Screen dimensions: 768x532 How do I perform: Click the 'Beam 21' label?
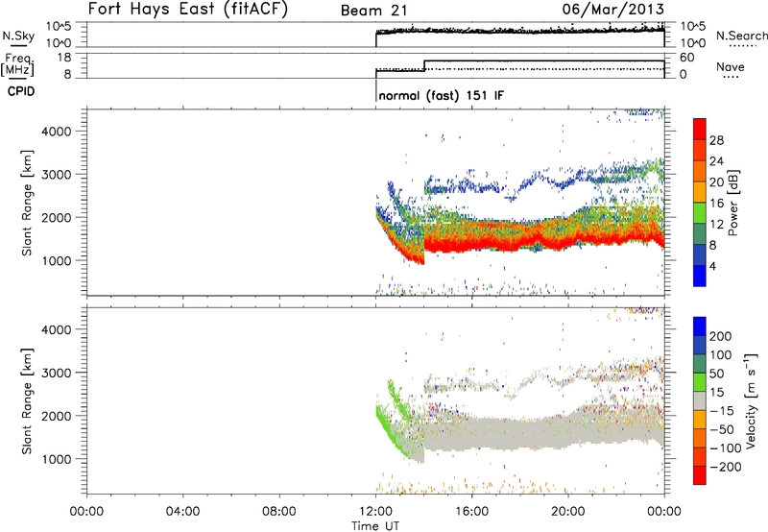coord(374,11)
